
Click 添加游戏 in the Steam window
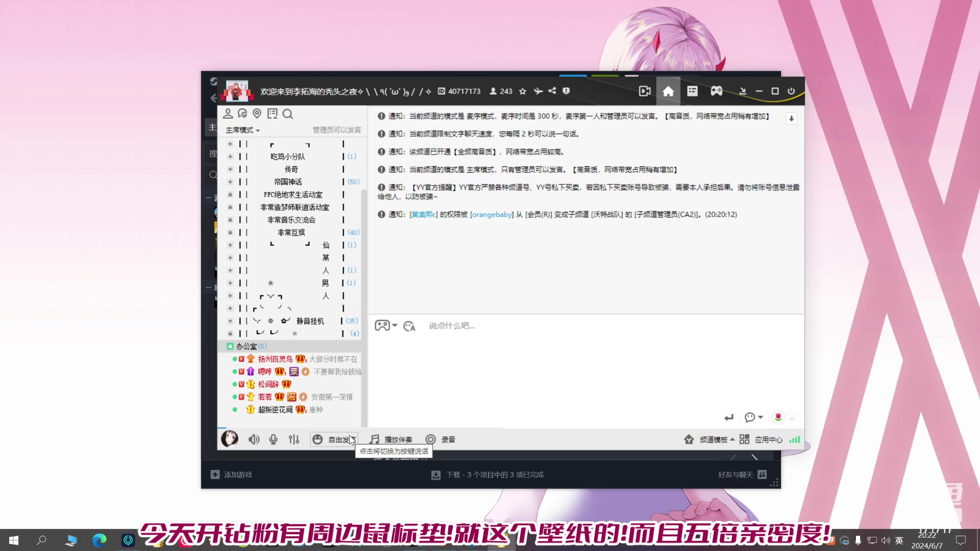click(x=231, y=474)
